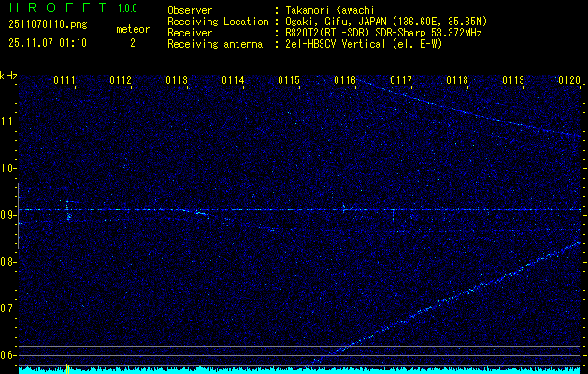Select the 0114 time marker

(233, 80)
